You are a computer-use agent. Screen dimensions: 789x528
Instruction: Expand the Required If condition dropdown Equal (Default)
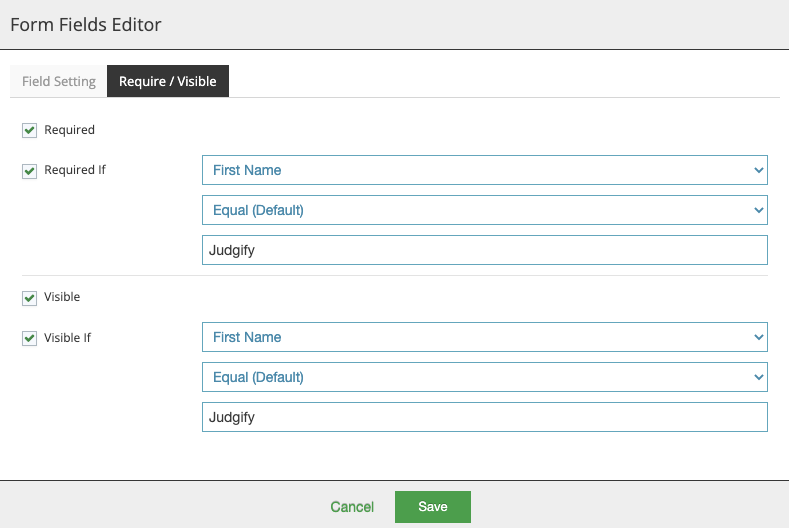[x=485, y=210]
